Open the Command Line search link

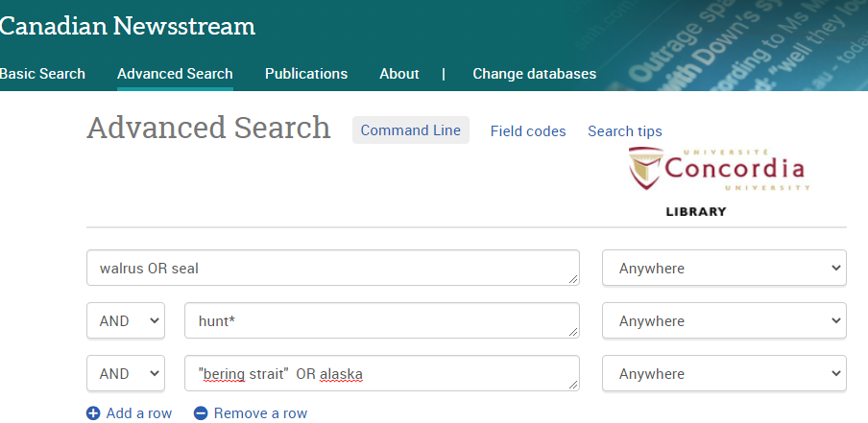411,129
